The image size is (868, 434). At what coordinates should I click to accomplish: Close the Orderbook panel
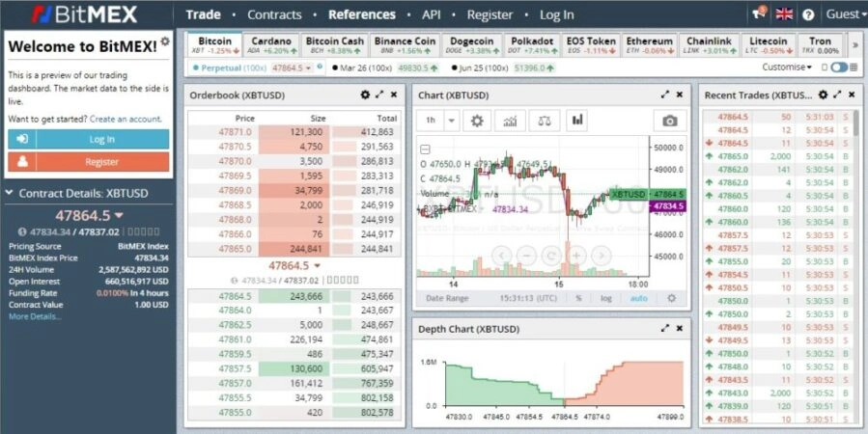coord(394,95)
